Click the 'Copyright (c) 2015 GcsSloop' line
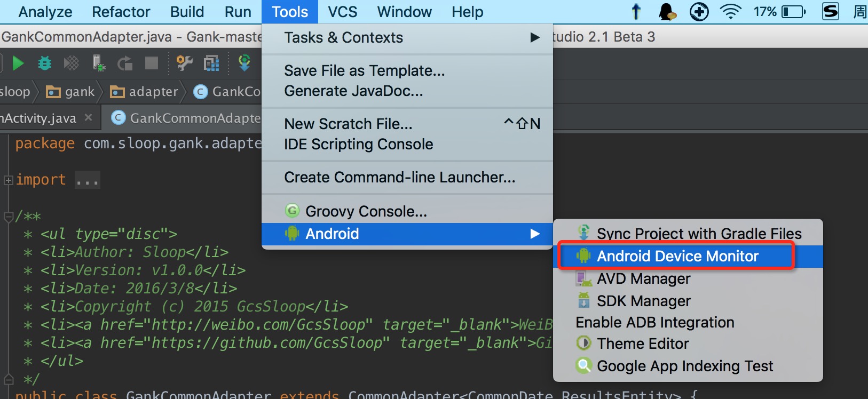 [186, 306]
